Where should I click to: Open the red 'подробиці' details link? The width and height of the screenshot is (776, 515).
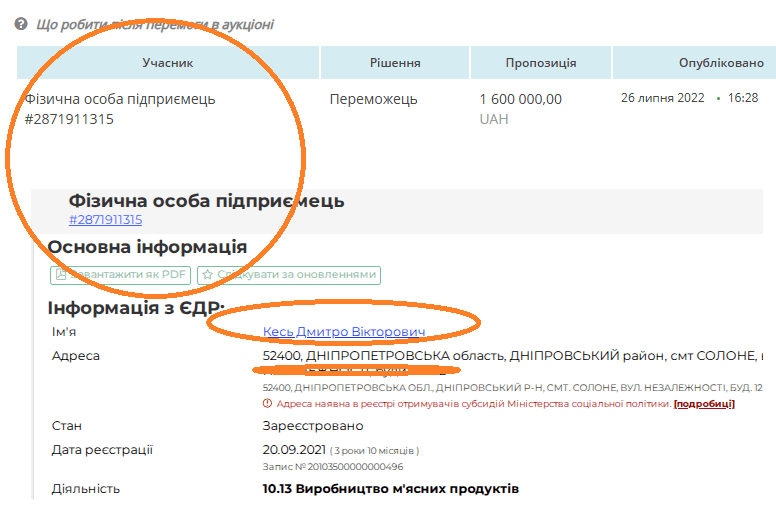[704, 404]
